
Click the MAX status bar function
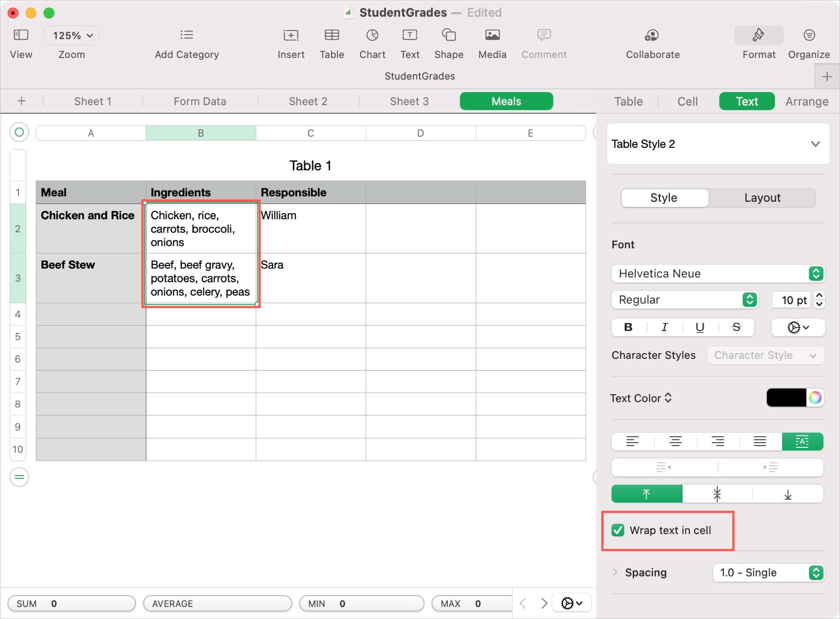[472, 604]
